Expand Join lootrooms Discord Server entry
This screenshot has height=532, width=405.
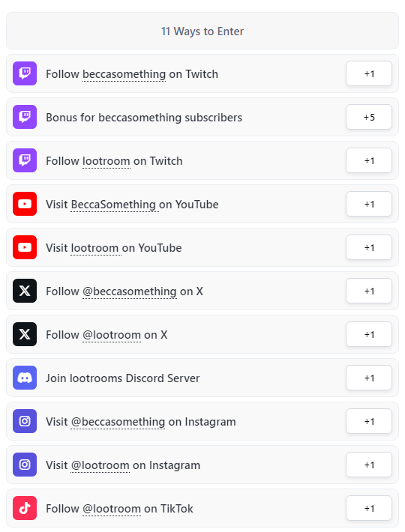coord(202,378)
